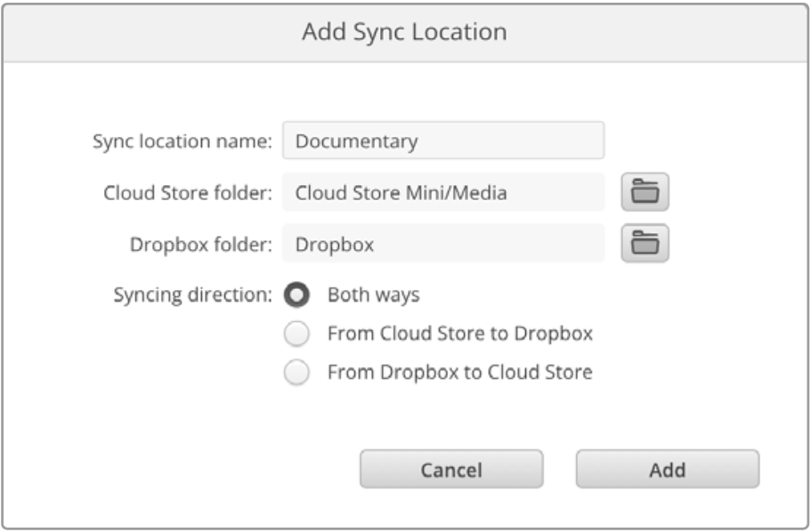Viewport: 811px width, 532px height.
Task: Click the 'Dropbox folder:' label
Action: [200, 244]
